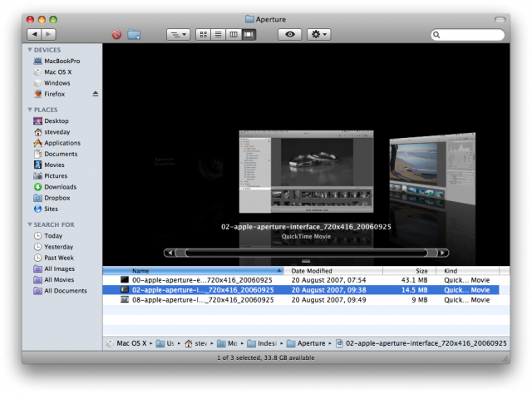Create a new folder with toolbar icon

coord(134,35)
